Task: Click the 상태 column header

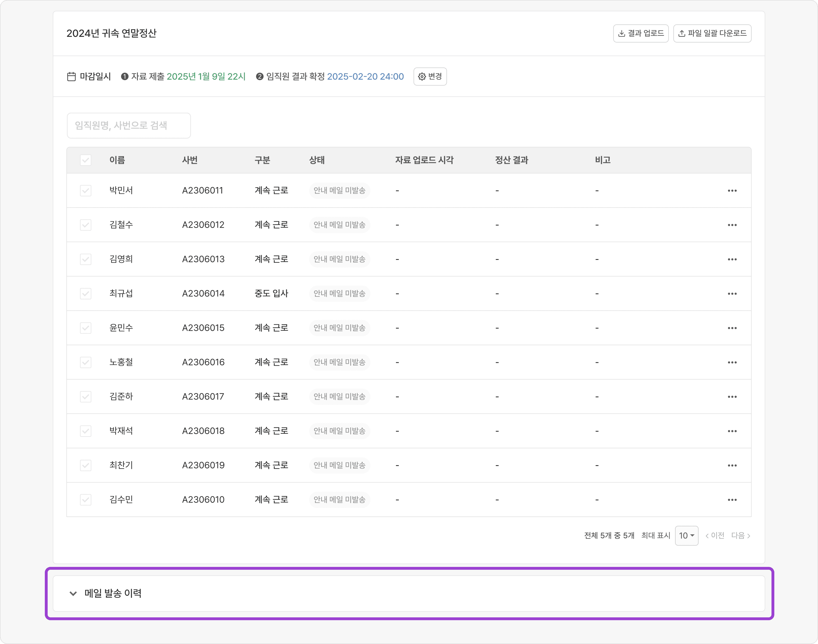Action: pos(317,160)
